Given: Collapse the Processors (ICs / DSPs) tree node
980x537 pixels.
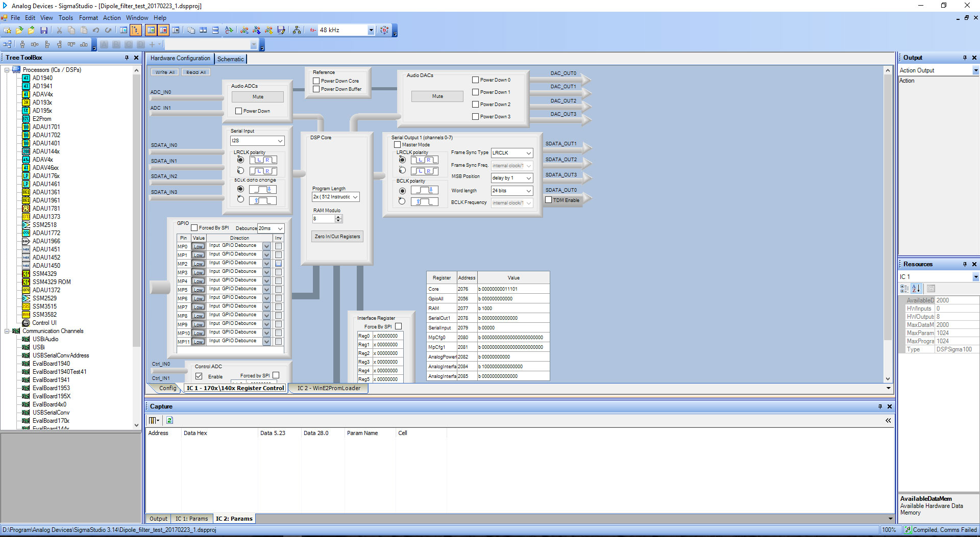Looking at the screenshot, I should [7, 70].
